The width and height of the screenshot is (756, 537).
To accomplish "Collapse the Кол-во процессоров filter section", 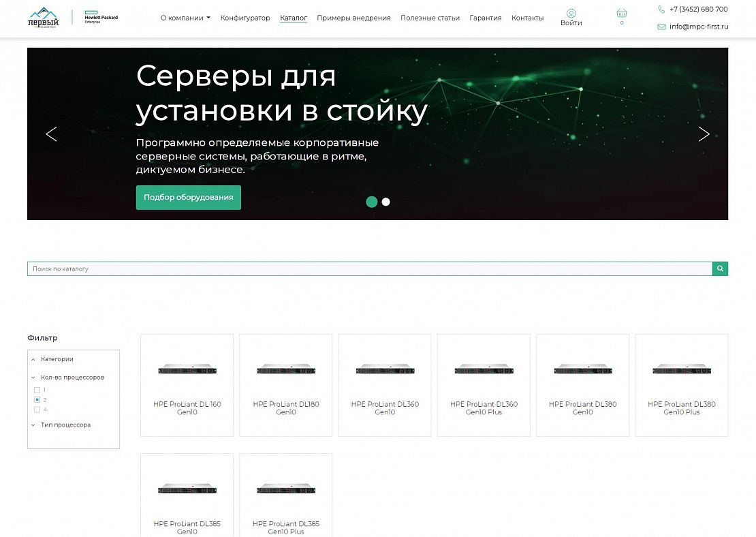I will 72,378.
